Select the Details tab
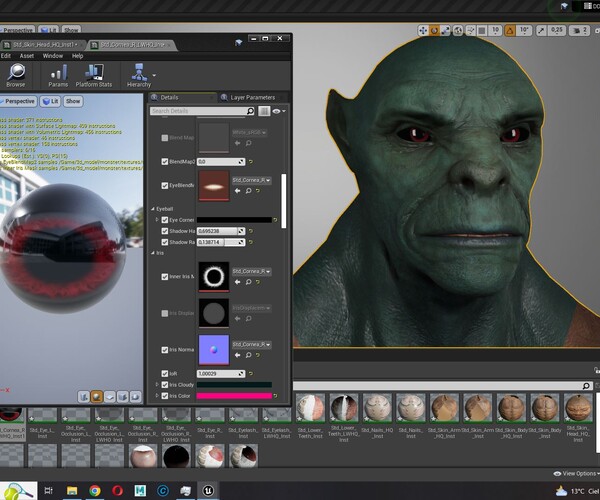This screenshot has height=500, width=600. pos(170,98)
